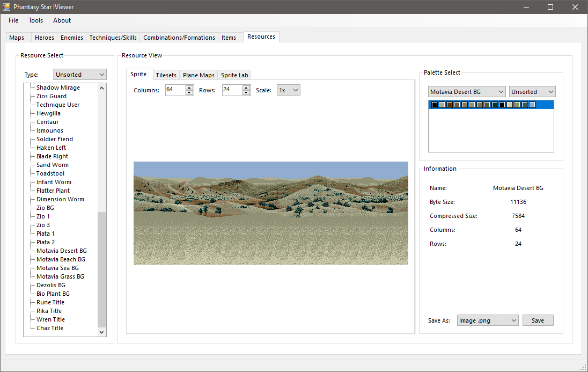Open the Sprite Lab sub-tab
Screen dimensions: 588x372
click(234, 75)
